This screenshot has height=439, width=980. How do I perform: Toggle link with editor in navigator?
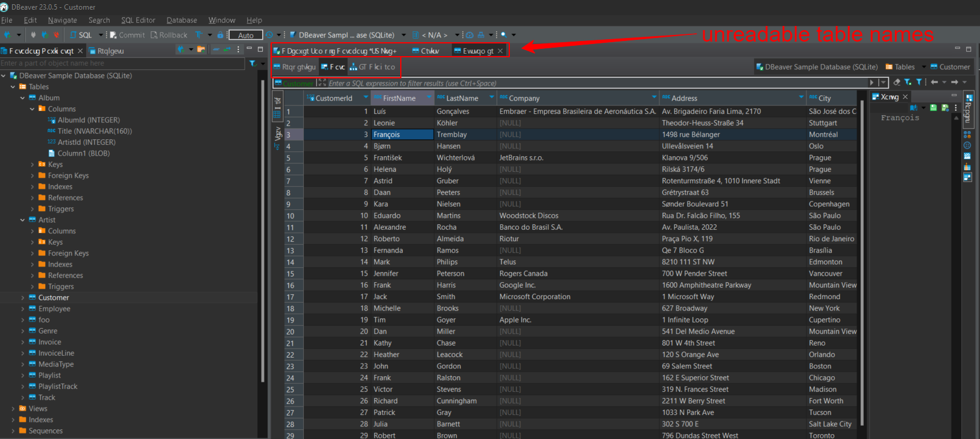227,49
